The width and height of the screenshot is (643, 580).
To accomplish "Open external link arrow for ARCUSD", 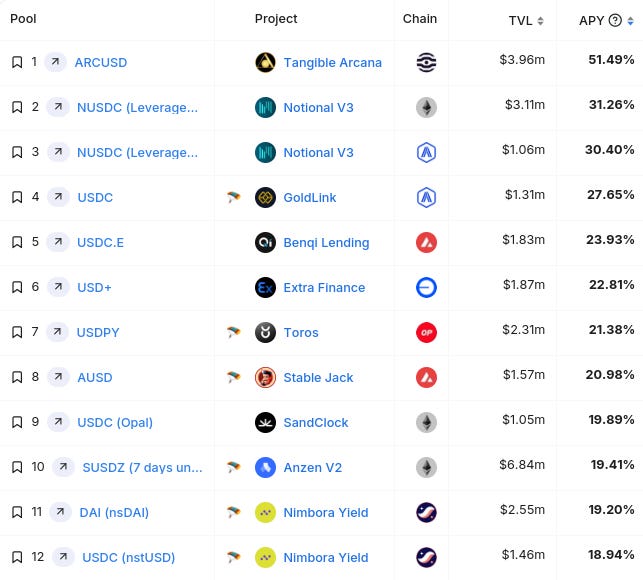I will click(x=55, y=62).
